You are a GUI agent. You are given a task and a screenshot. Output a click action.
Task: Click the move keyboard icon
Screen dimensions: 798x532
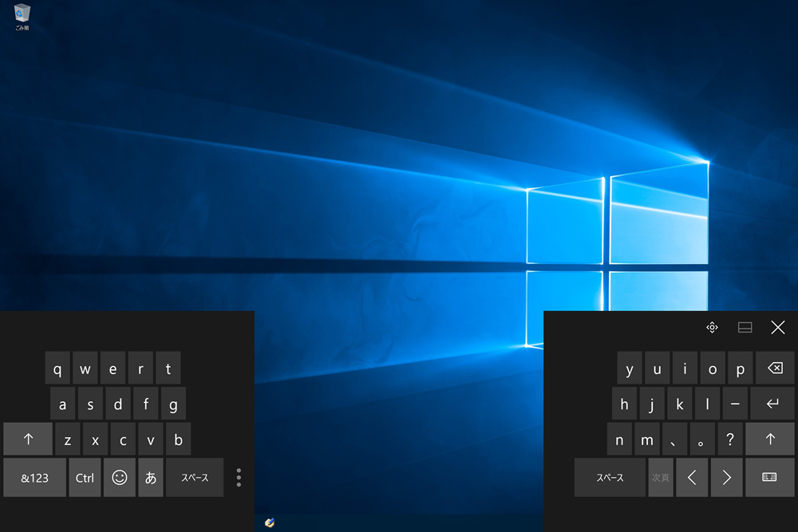(x=712, y=327)
